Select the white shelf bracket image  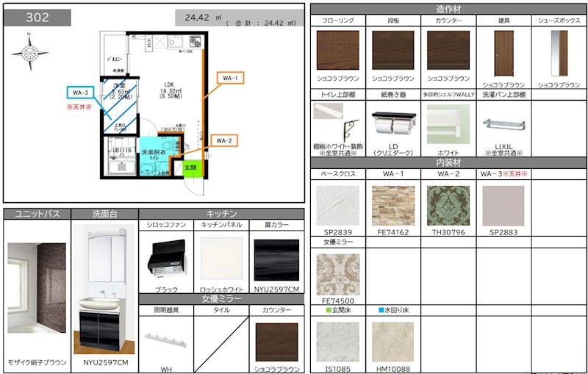[337, 121]
